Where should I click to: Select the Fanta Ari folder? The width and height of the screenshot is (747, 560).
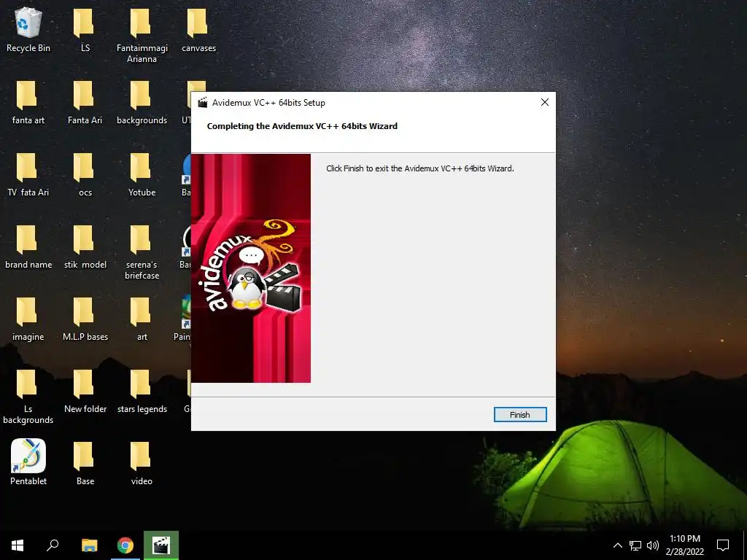point(85,102)
